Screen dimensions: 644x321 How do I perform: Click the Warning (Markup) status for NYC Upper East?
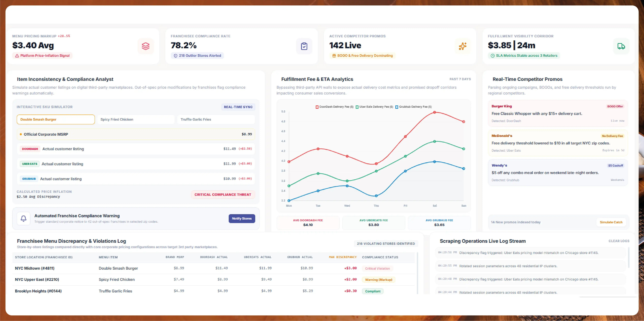pyautogui.click(x=378, y=280)
